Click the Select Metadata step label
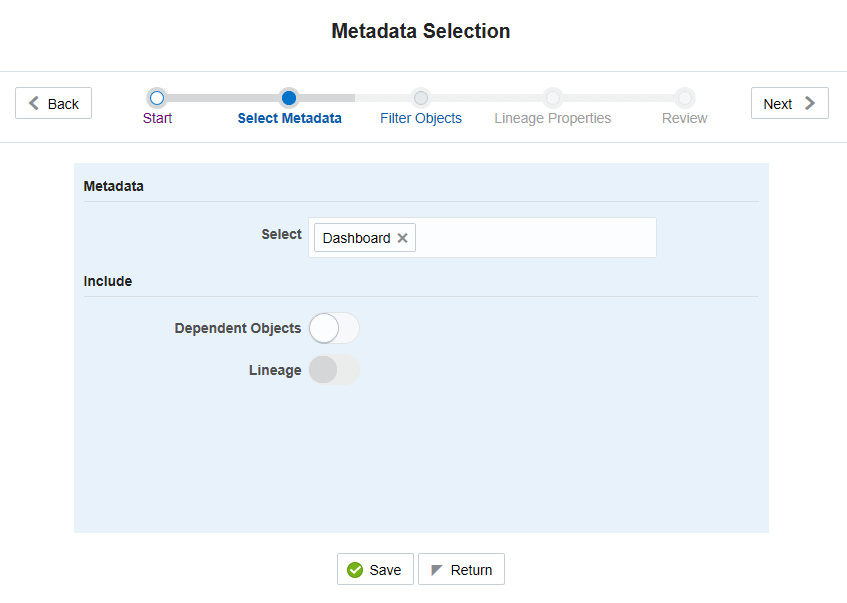 pyautogui.click(x=289, y=118)
